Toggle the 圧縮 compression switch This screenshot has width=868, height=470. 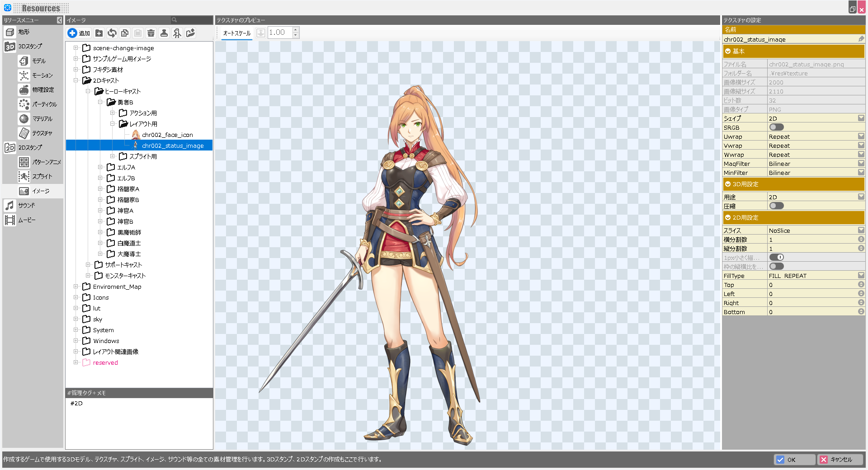click(776, 206)
